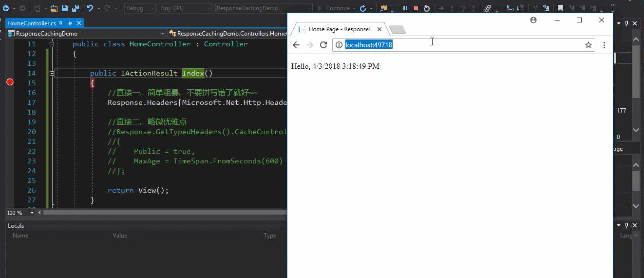Open the ResponseCachingDemo.Controllers type navigation dropdown
This screenshot has width=644, height=278.
[227, 34]
